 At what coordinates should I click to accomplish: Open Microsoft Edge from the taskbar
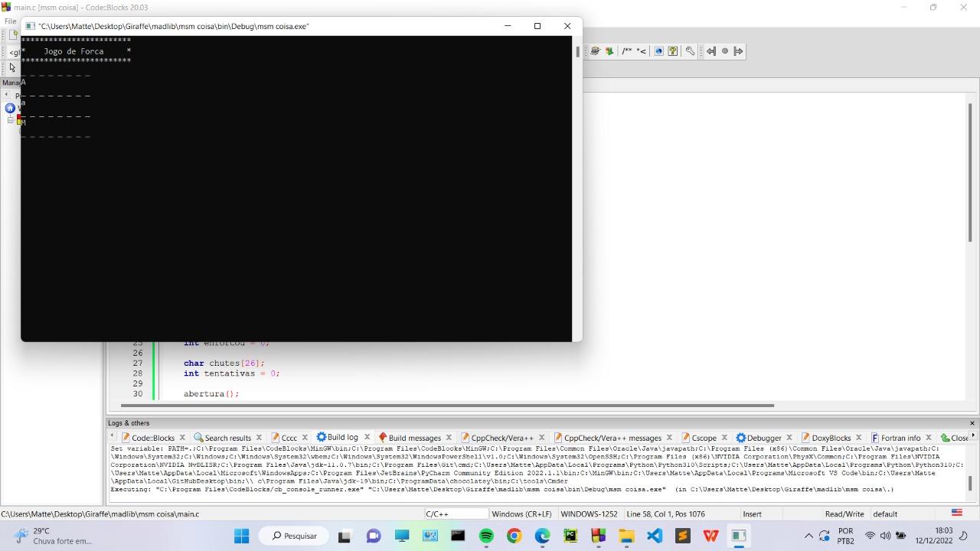542,536
